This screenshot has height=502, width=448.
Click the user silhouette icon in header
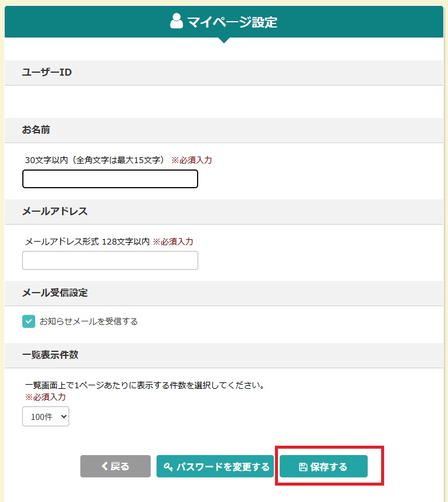pos(177,22)
